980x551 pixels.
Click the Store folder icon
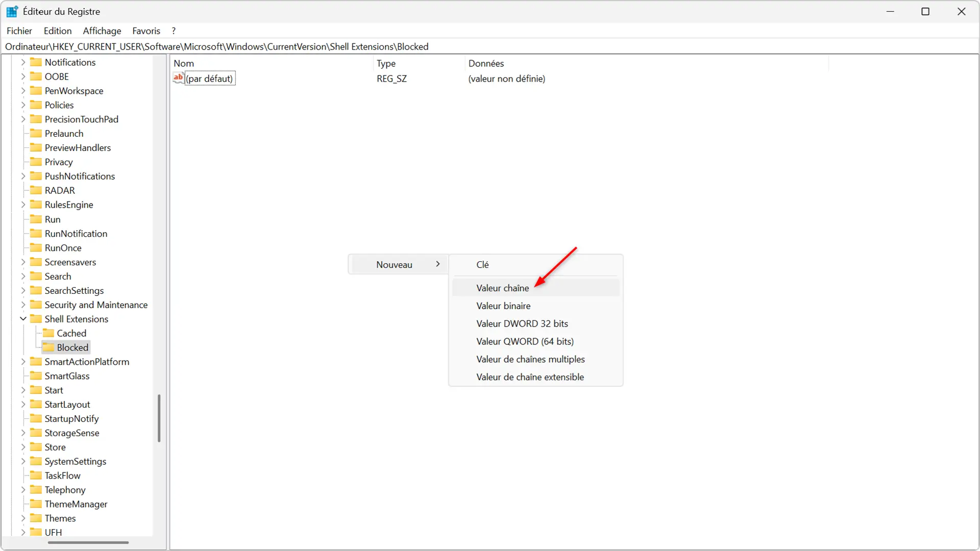[36, 447]
